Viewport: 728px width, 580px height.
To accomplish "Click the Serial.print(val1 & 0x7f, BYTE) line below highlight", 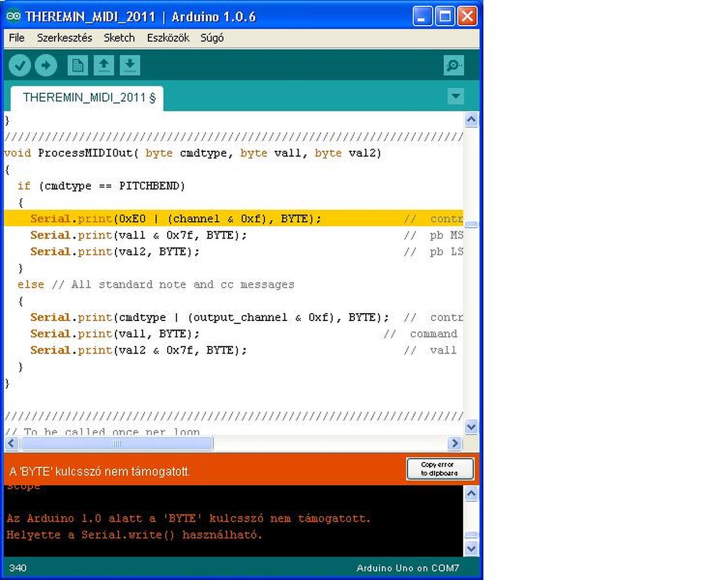I will click(139, 235).
